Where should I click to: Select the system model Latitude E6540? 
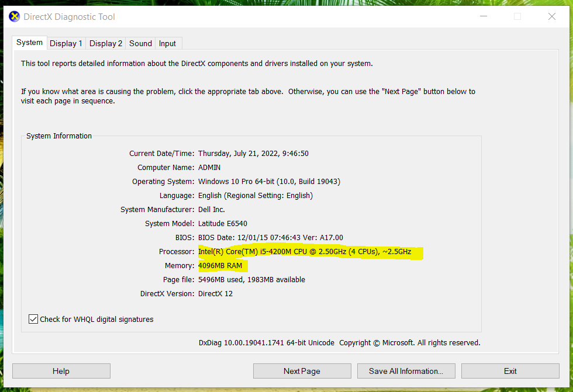pyautogui.click(x=223, y=223)
